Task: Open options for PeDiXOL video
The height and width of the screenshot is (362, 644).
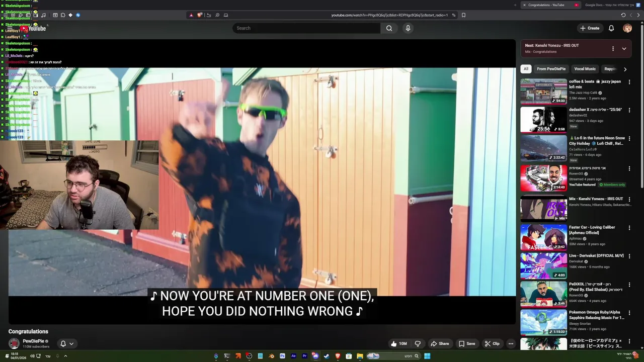Action: pyautogui.click(x=629, y=284)
